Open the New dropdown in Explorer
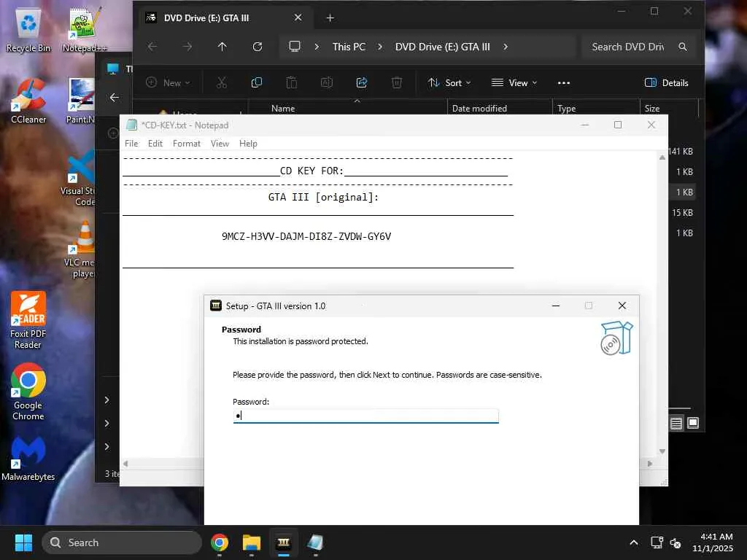The image size is (747, 560). (168, 83)
